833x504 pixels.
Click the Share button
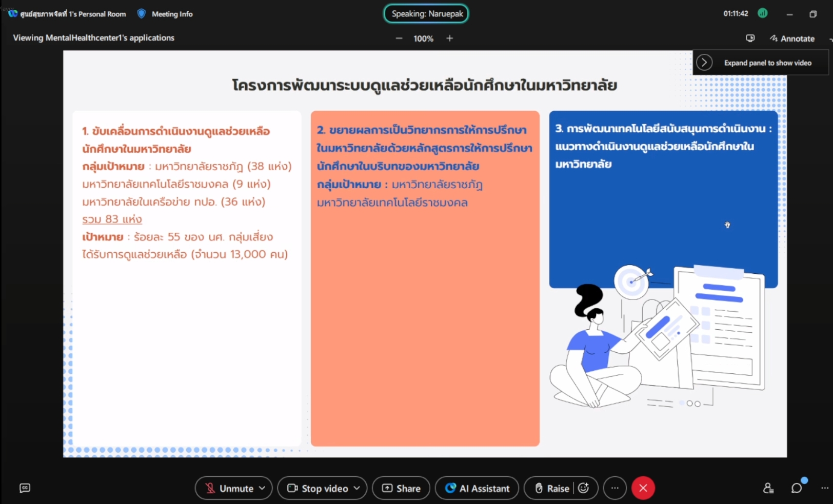click(x=402, y=488)
